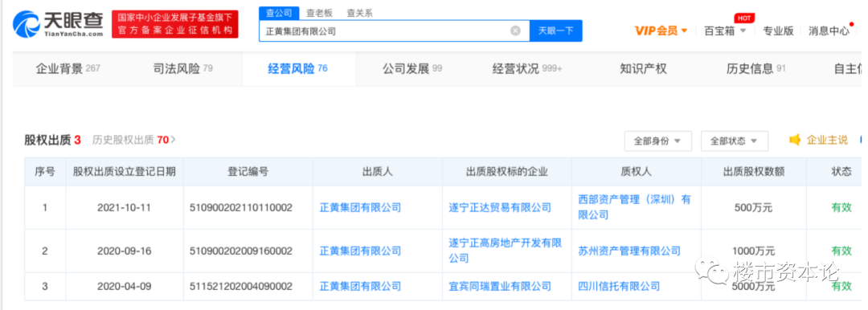Click registration number 511521202004090002
The width and height of the screenshot is (868, 310).
[x=241, y=286]
